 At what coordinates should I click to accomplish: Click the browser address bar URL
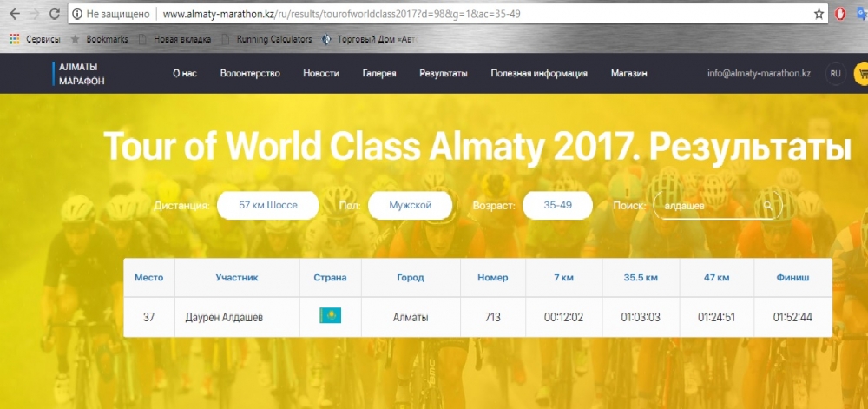coord(347,15)
